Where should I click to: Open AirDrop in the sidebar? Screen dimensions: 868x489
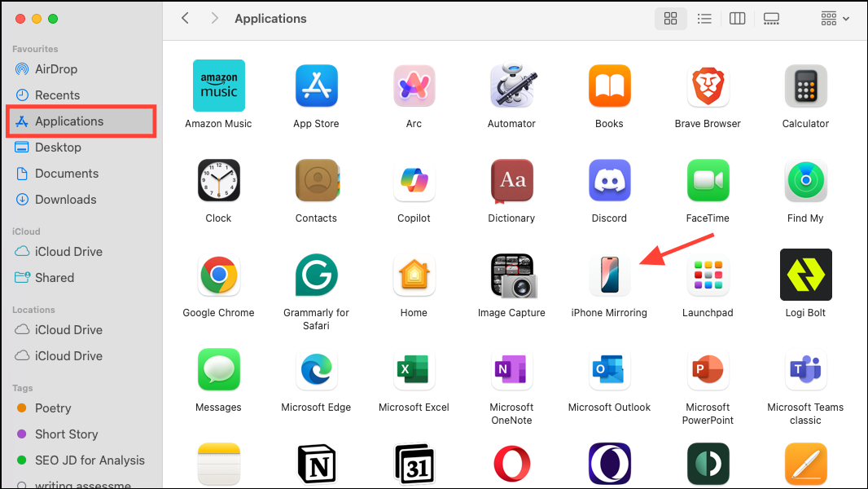pos(81,69)
